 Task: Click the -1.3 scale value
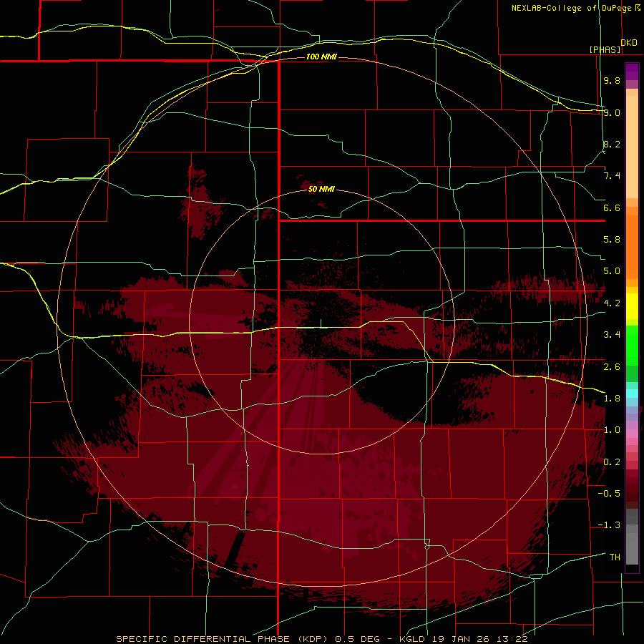pos(609,525)
